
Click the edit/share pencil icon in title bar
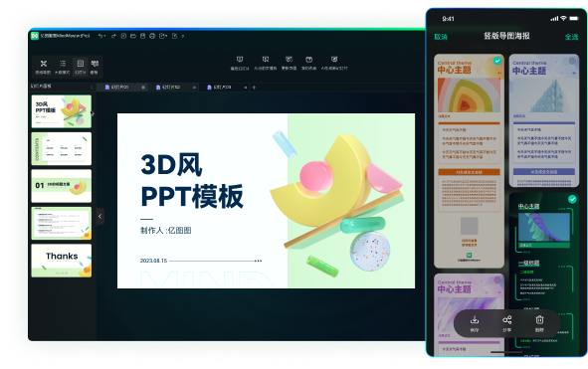point(175,36)
